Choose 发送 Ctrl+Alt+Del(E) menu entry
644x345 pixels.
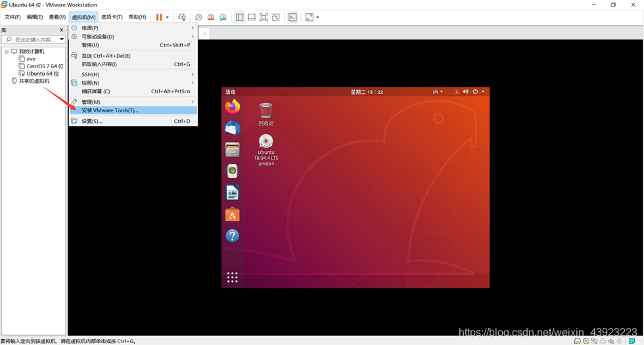point(133,56)
